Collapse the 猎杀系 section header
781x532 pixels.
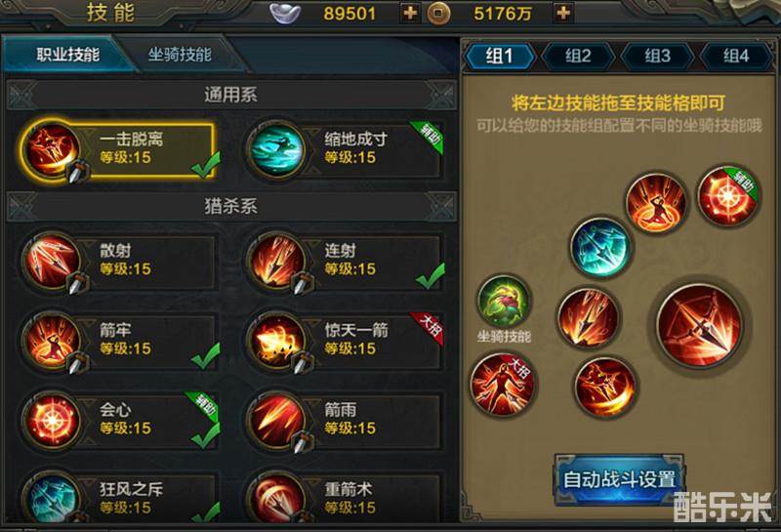(x=231, y=206)
